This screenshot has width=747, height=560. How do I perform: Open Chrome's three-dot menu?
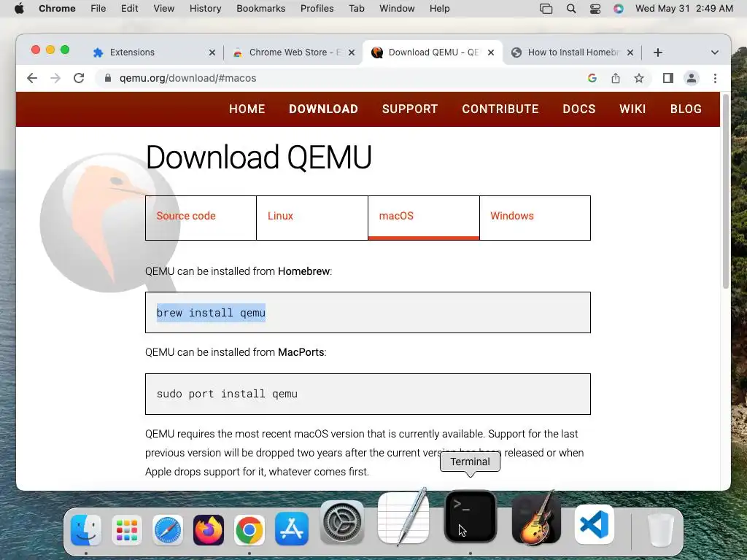point(715,78)
